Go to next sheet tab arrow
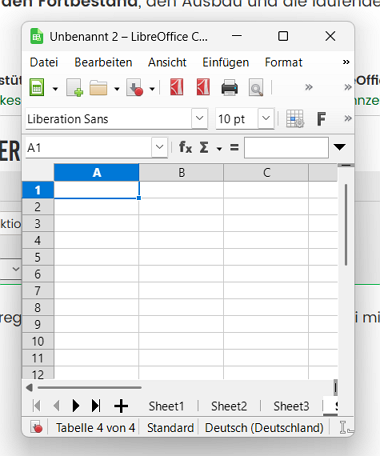This screenshot has height=456, width=380. click(x=76, y=406)
